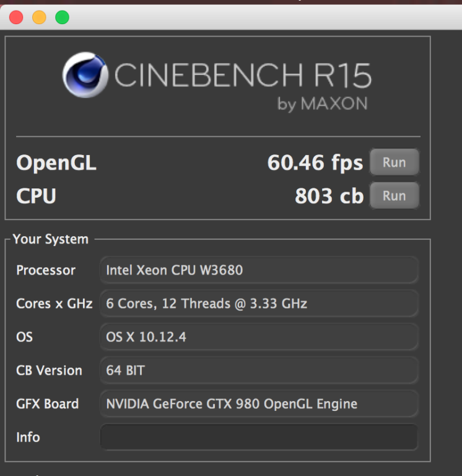The image size is (462, 476).
Task: Maximize the window with the green button
Action: point(62,17)
